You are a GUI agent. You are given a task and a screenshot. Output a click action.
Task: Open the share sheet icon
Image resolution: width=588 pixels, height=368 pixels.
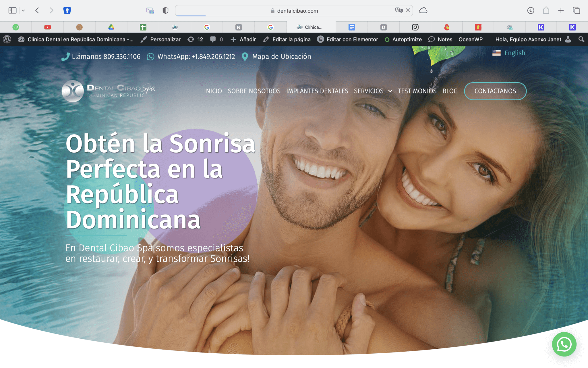546,10
